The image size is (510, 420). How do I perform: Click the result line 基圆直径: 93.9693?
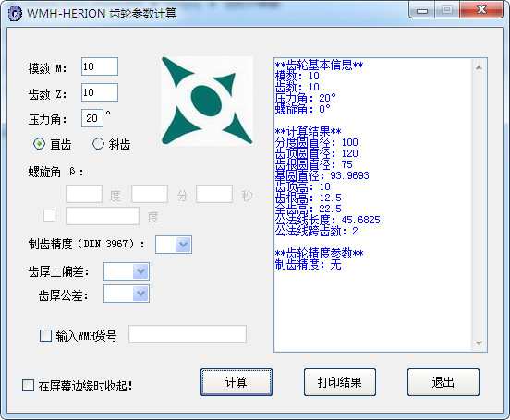coord(322,175)
